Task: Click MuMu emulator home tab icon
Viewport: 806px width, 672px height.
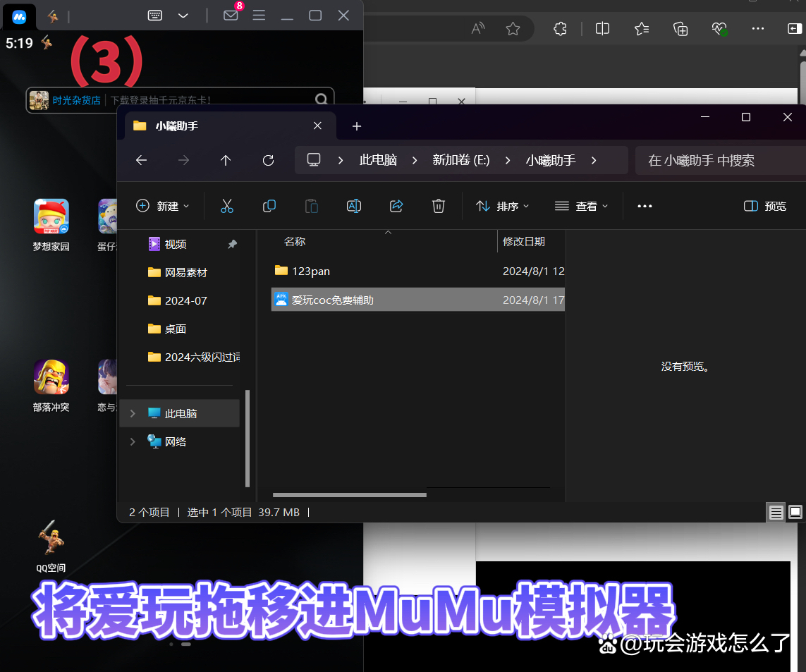Action: coord(20,17)
